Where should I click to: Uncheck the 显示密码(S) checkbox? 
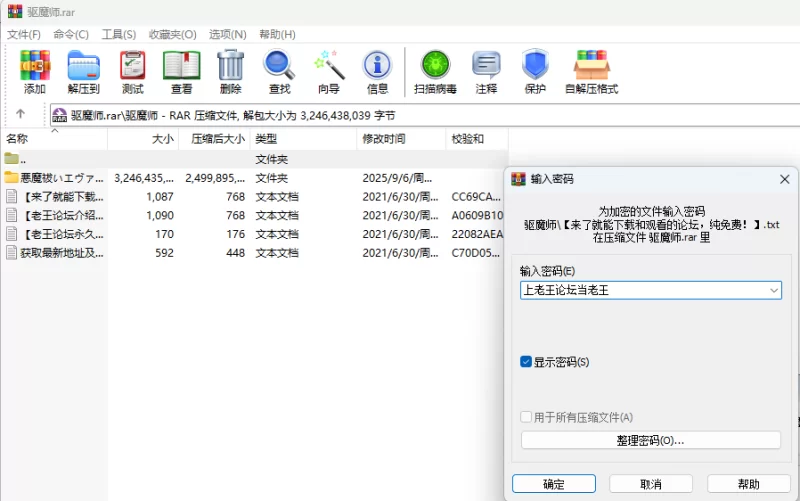point(526,362)
